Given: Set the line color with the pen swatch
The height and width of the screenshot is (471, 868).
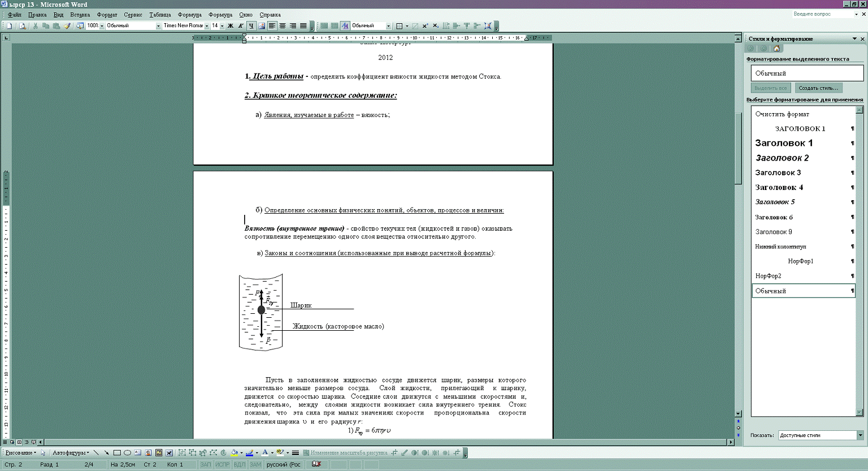Looking at the screenshot, I should tap(249, 453).
